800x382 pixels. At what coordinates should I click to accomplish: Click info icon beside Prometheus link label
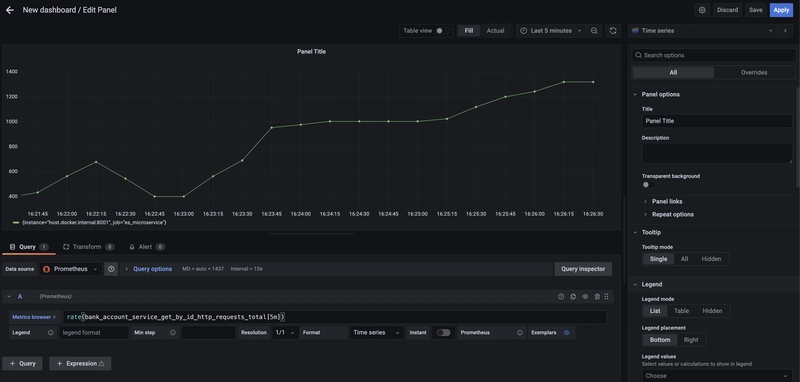519,333
